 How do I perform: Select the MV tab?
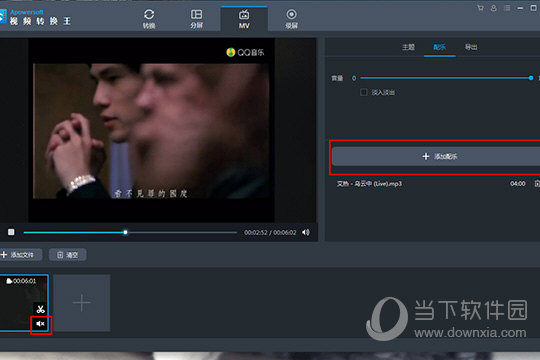coord(244,19)
